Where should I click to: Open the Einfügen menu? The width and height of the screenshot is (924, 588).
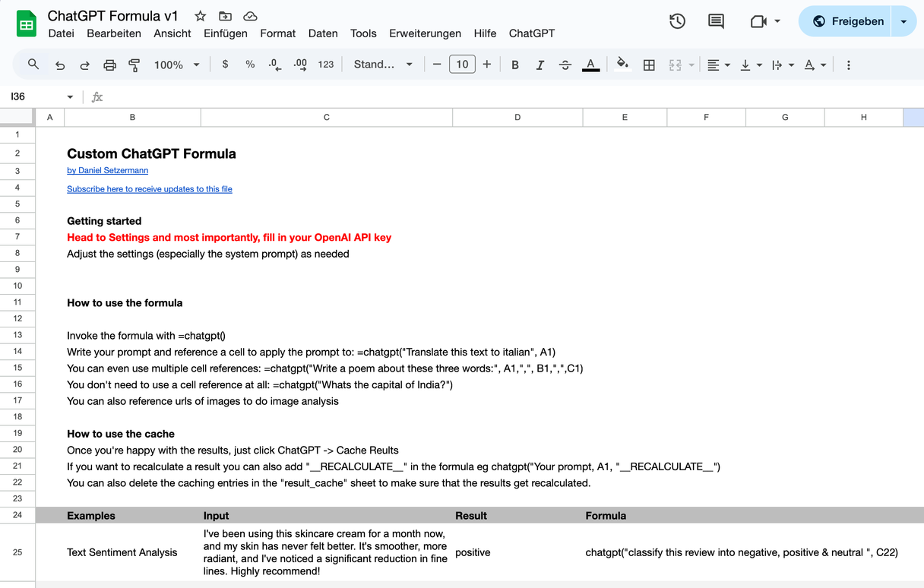pos(226,33)
